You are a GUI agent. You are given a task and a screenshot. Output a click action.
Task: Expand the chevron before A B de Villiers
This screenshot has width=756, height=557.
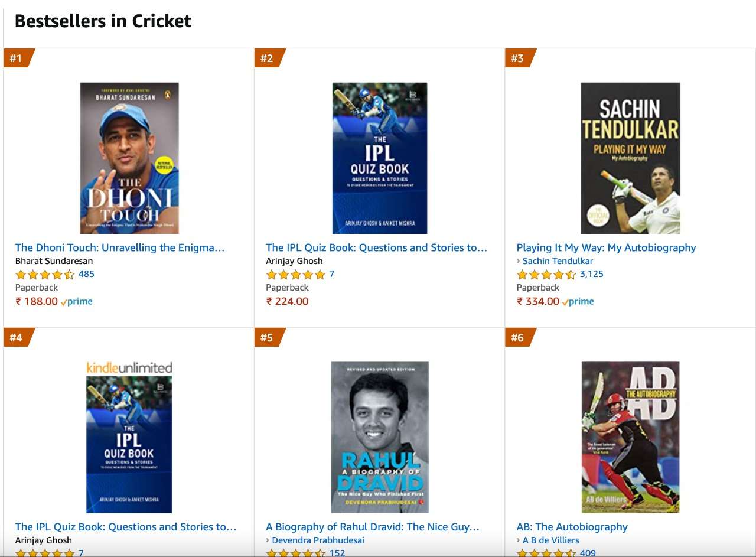pyautogui.click(x=519, y=540)
